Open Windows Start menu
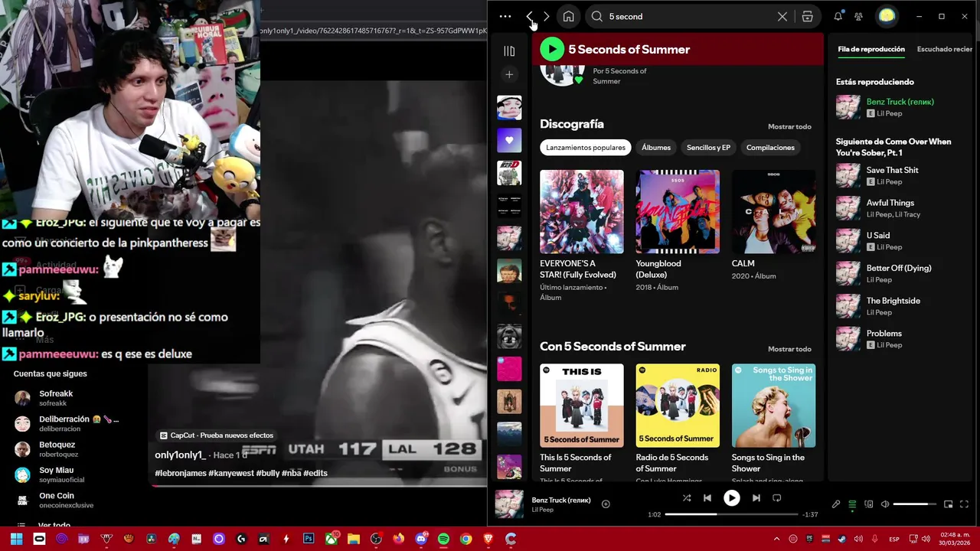The width and height of the screenshot is (980, 551). 16,540
